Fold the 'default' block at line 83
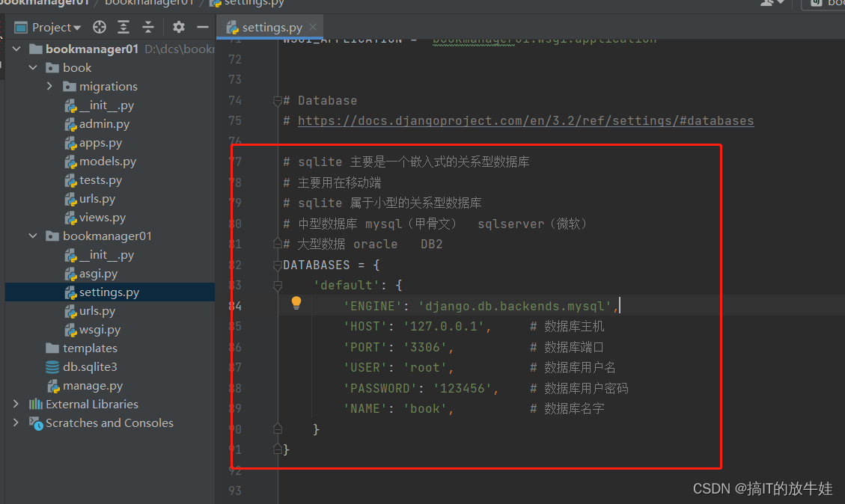 [x=278, y=286]
